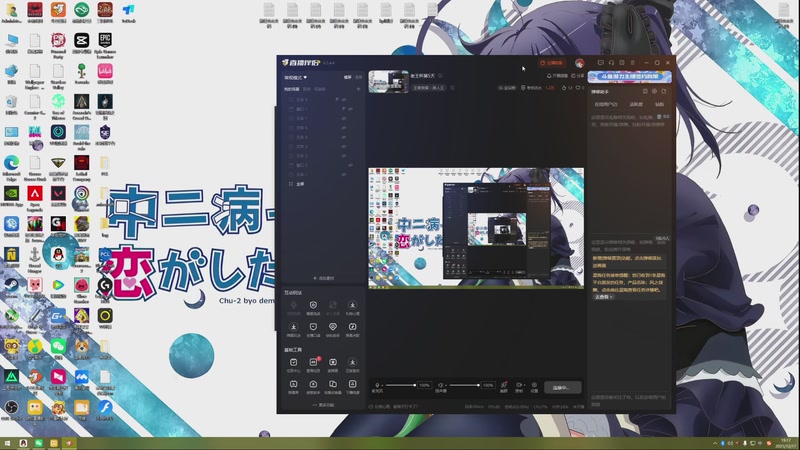Image resolution: width=800 pixels, height=450 pixels.
Task: Adjust the microphone volume slider
Action: 401,385
